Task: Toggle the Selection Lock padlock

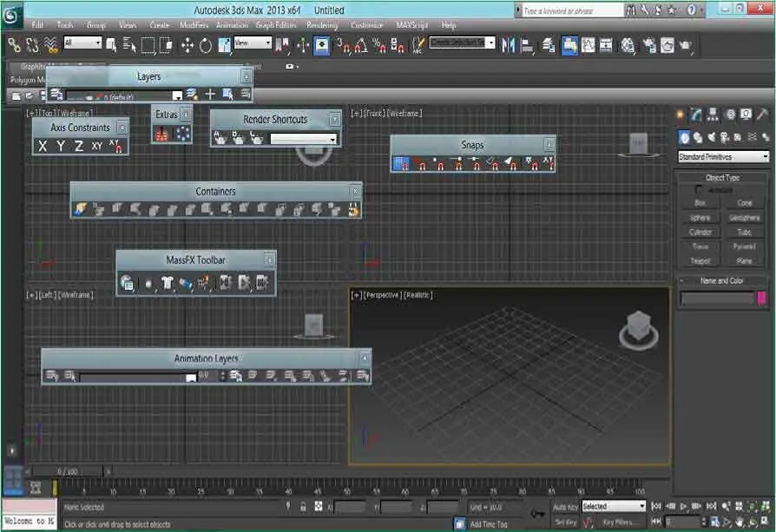Action: [x=303, y=506]
